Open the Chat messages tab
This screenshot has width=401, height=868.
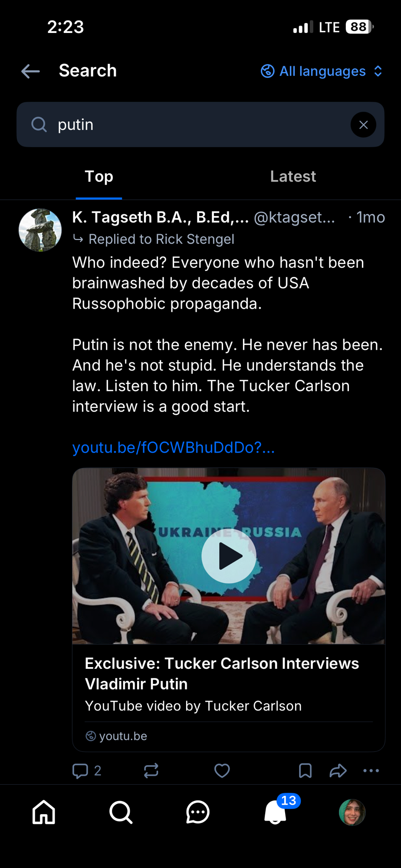(x=198, y=812)
